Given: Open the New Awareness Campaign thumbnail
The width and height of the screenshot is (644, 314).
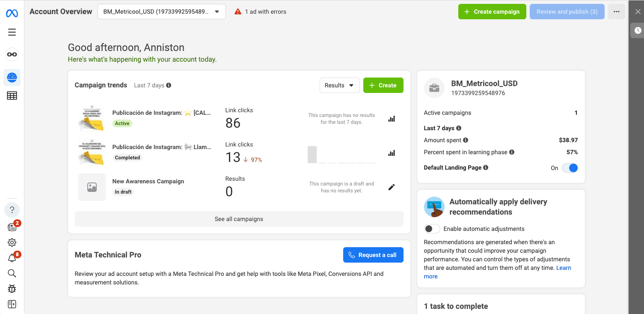Looking at the screenshot, I should (92, 187).
